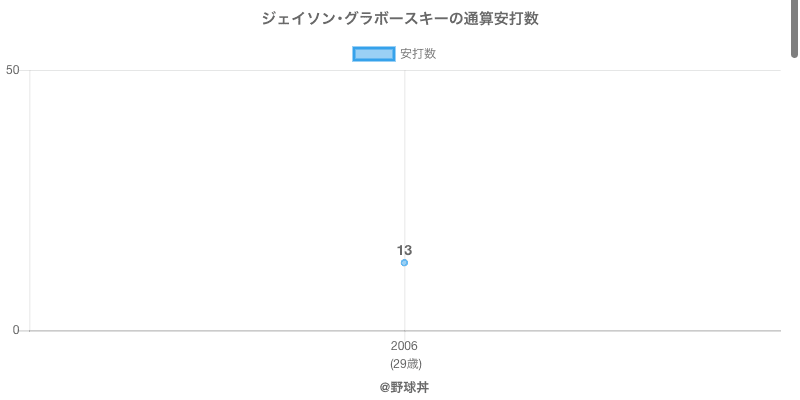Click empty plot area right of the data point

tap(600, 200)
